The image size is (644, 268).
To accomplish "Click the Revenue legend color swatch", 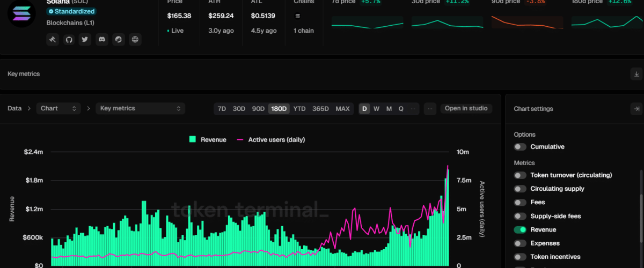I will [193, 139].
